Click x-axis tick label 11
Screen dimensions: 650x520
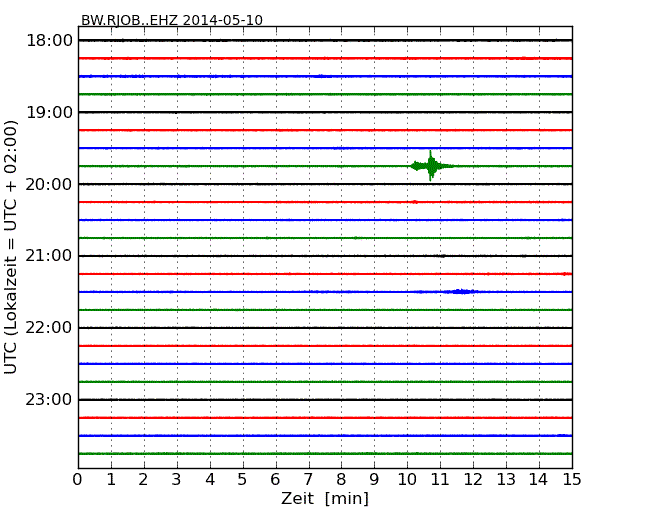(440, 480)
